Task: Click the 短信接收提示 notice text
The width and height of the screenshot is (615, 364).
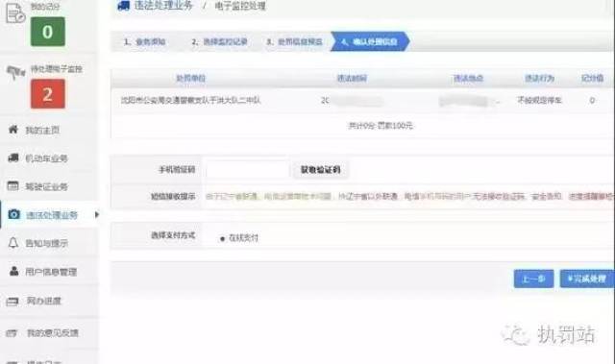Action: tap(410, 196)
